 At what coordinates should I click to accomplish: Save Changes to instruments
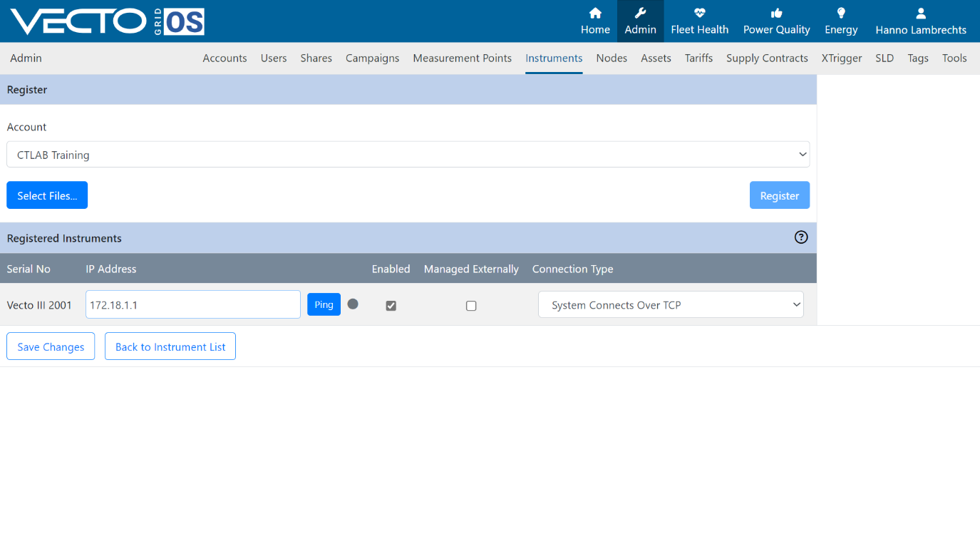point(51,346)
